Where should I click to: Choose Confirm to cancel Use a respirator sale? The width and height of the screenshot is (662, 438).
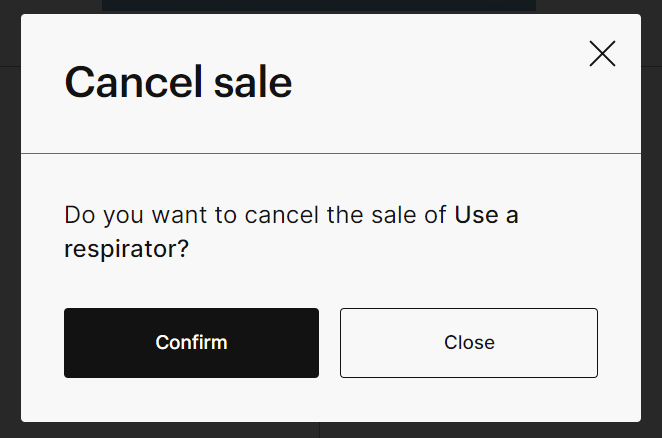191,343
